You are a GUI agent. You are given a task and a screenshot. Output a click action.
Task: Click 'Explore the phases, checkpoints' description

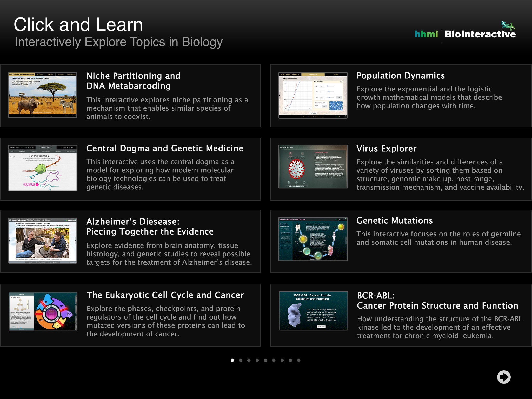pos(166,321)
